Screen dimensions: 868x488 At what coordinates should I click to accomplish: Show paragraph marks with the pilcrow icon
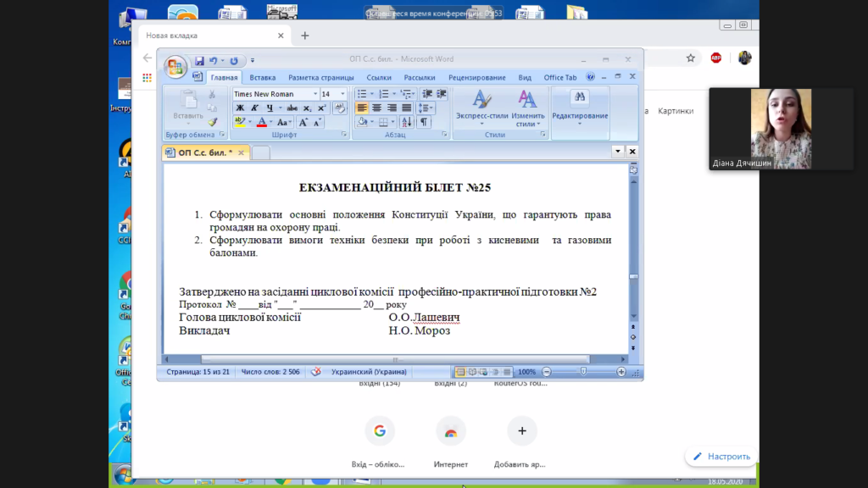click(x=424, y=122)
